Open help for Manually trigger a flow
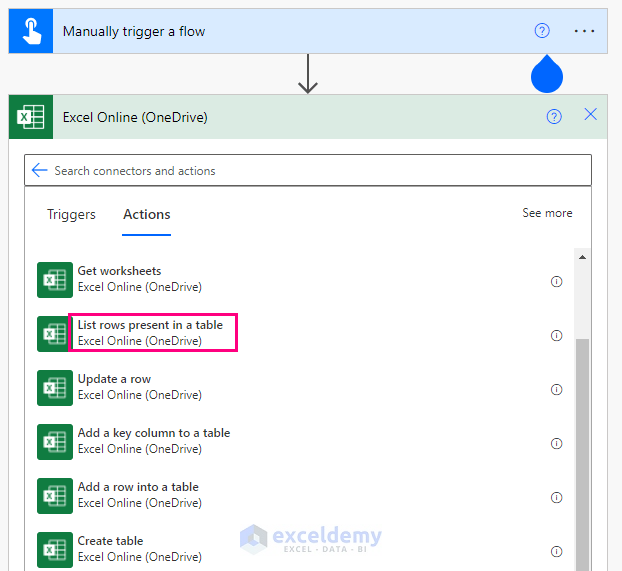622x571 pixels. pyautogui.click(x=542, y=31)
